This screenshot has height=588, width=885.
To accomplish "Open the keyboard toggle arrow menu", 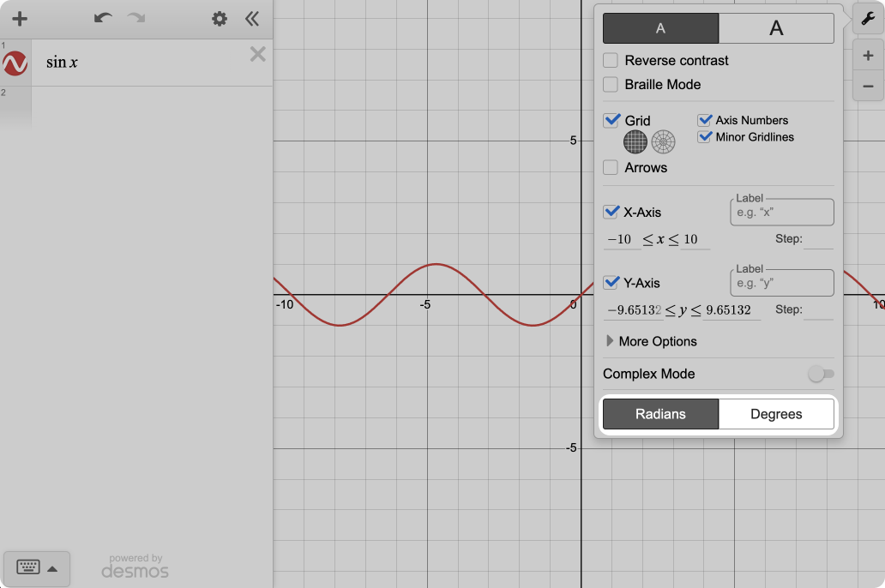I will 52,568.
